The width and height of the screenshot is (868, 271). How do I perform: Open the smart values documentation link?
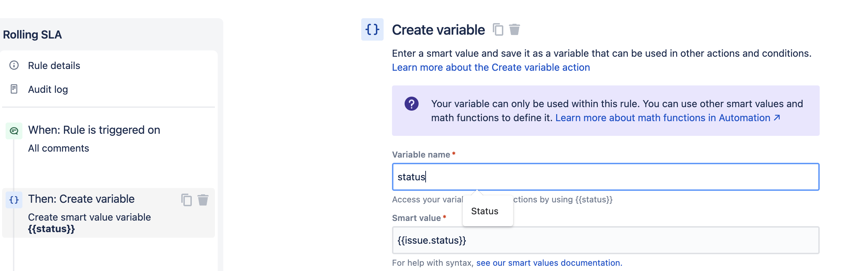coord(549,263)
